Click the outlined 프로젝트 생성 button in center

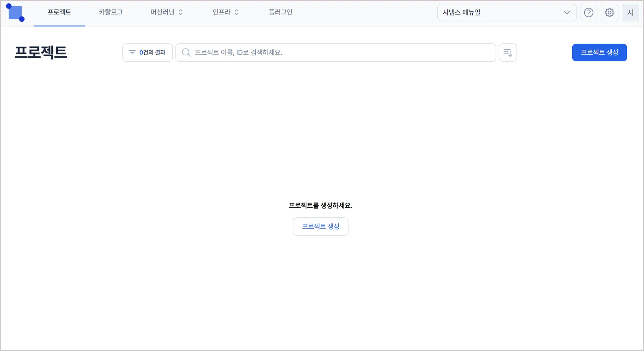(x=320, y=226)
